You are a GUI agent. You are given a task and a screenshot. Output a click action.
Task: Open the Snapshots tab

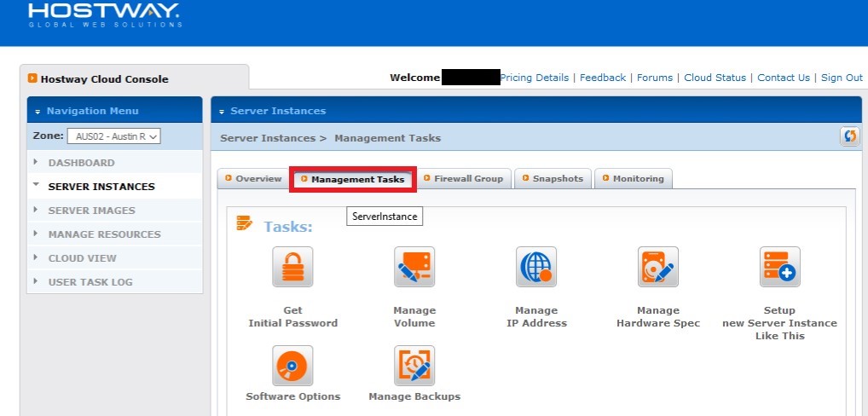(553, 179)
